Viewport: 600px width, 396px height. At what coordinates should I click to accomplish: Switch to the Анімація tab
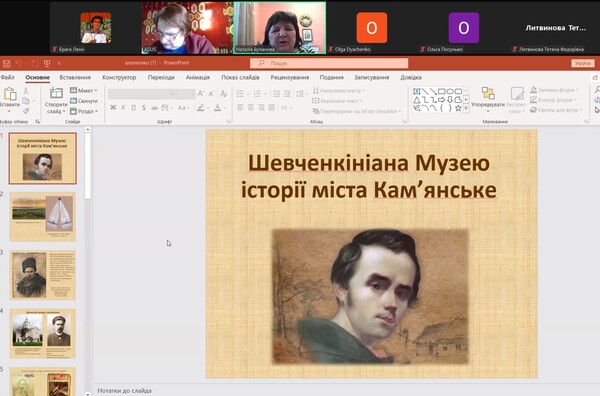[x=197, y=77]
